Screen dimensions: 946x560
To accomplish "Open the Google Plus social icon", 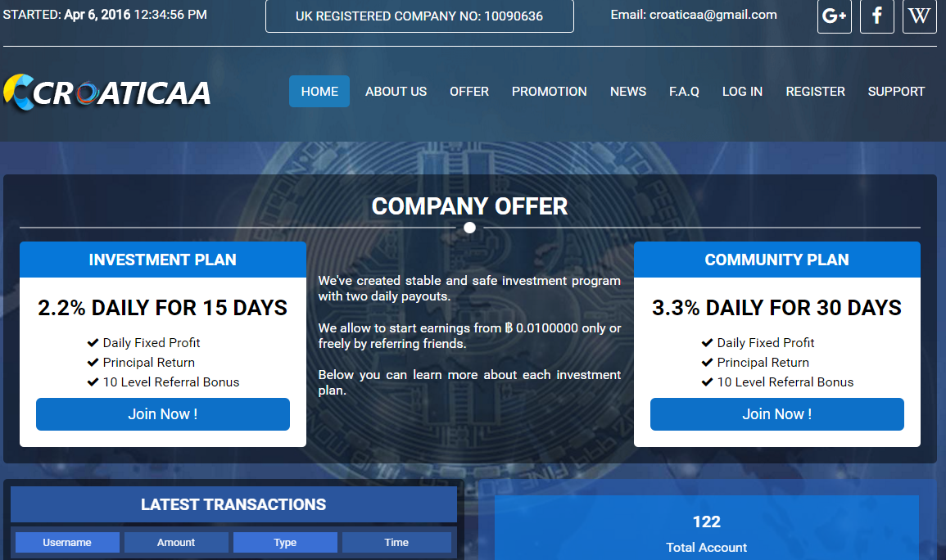I will (x=834, y=16).
